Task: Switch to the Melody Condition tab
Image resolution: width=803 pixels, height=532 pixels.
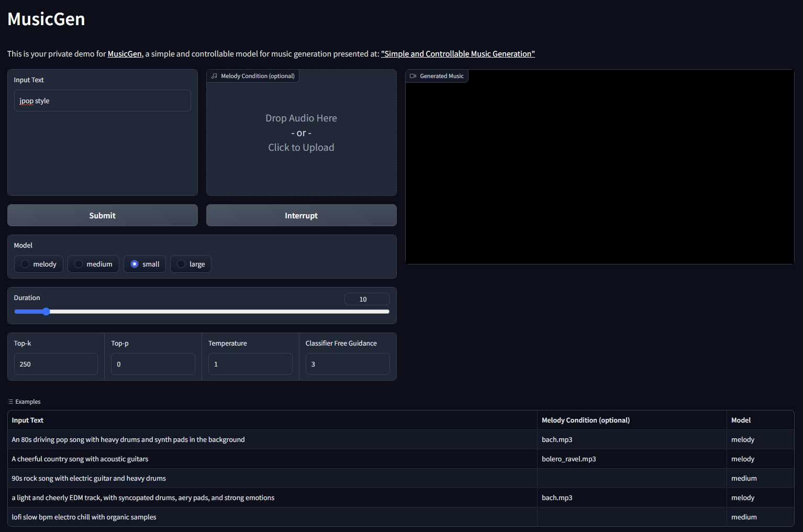Action: (x=253, y=76)
